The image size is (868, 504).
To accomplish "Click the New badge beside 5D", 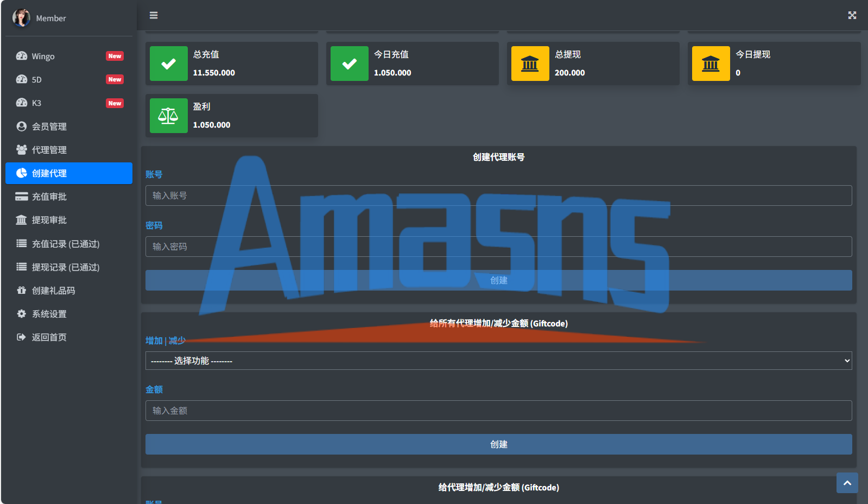I will point(115,79).
